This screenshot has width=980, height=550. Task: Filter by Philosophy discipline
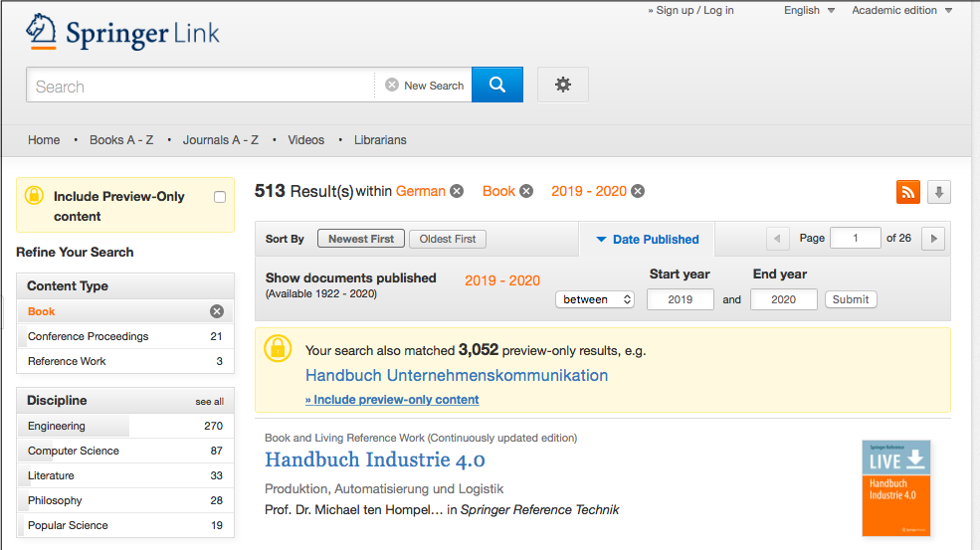(125, 500)
